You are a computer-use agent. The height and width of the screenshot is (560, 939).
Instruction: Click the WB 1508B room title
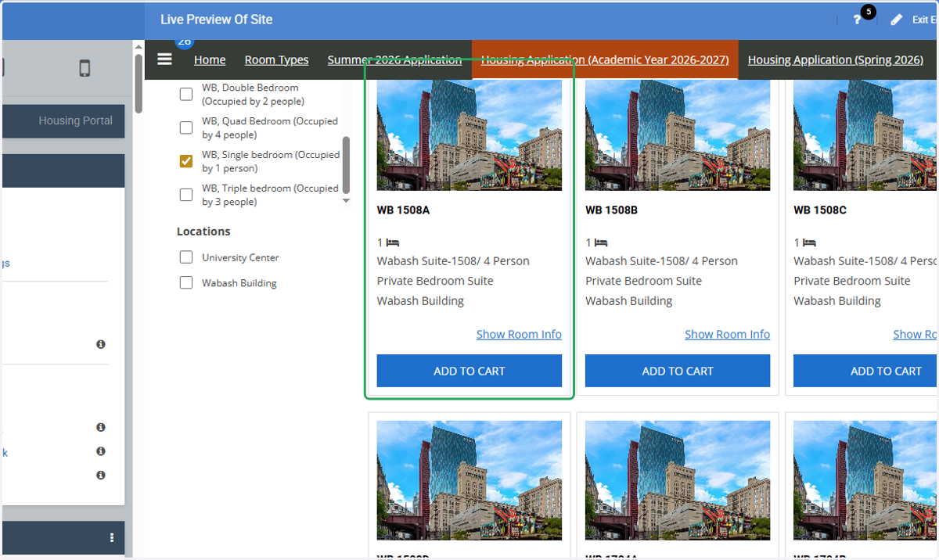pos(611,210)
